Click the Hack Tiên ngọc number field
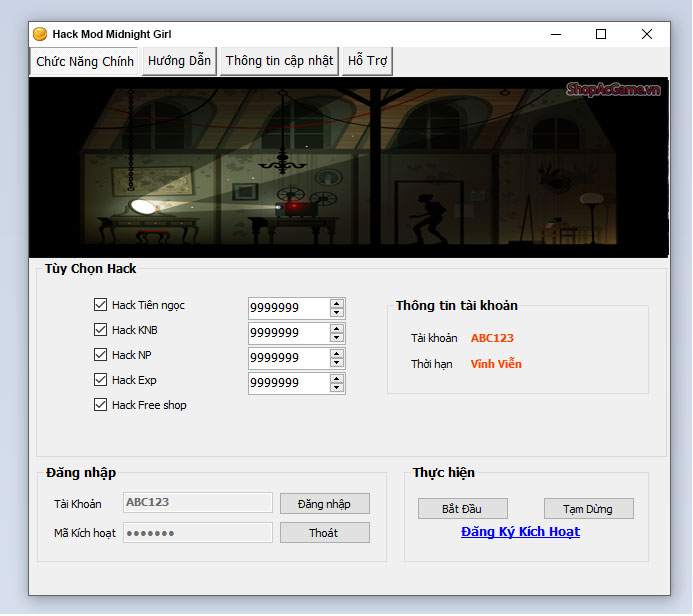The height and width of the screenshot is (616, 693). click(x=289, y=308)
